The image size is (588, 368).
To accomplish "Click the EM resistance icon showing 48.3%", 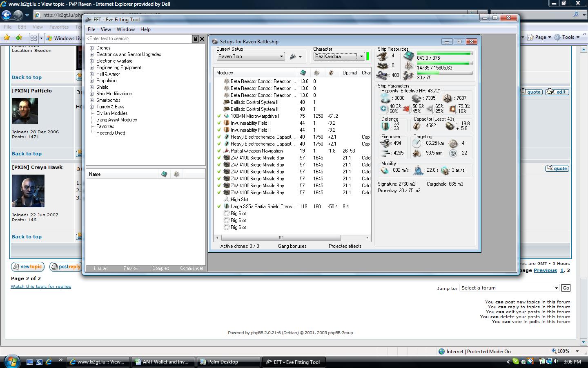I will 383,108.
